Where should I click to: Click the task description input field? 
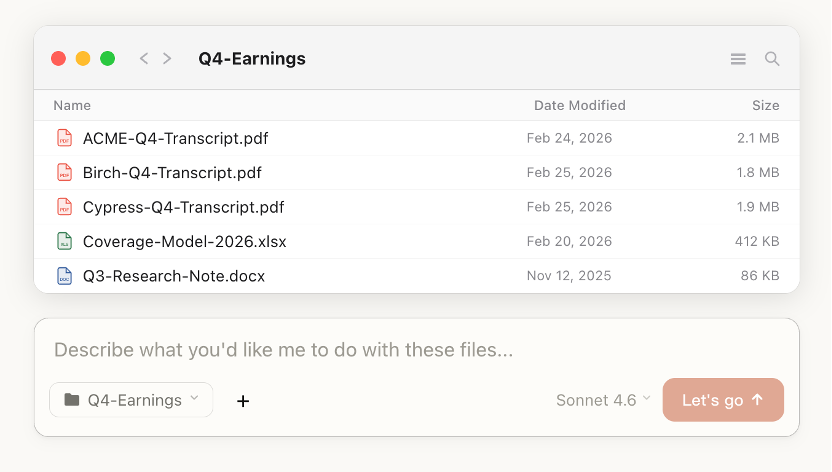pyautogui.click(x=416, y=350)
